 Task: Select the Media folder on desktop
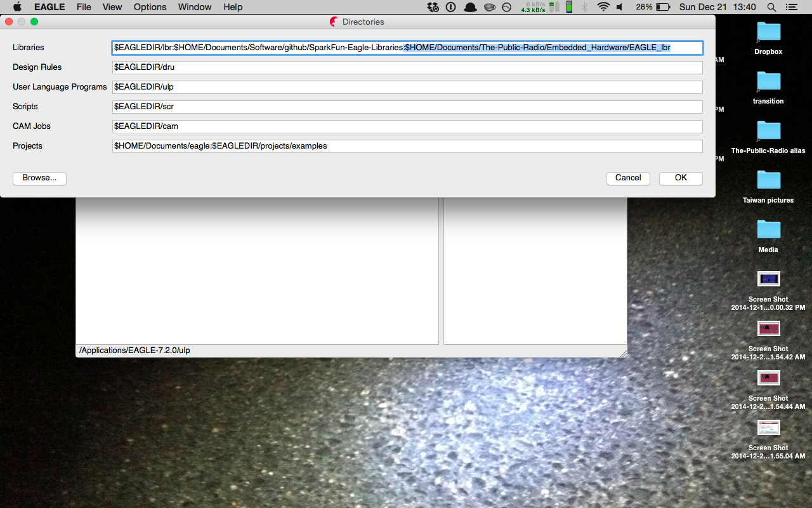pos(768,237)
